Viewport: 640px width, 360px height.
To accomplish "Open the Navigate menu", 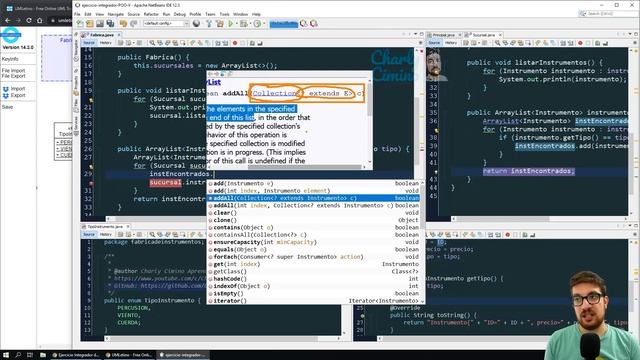I will [x=116, y=14].
